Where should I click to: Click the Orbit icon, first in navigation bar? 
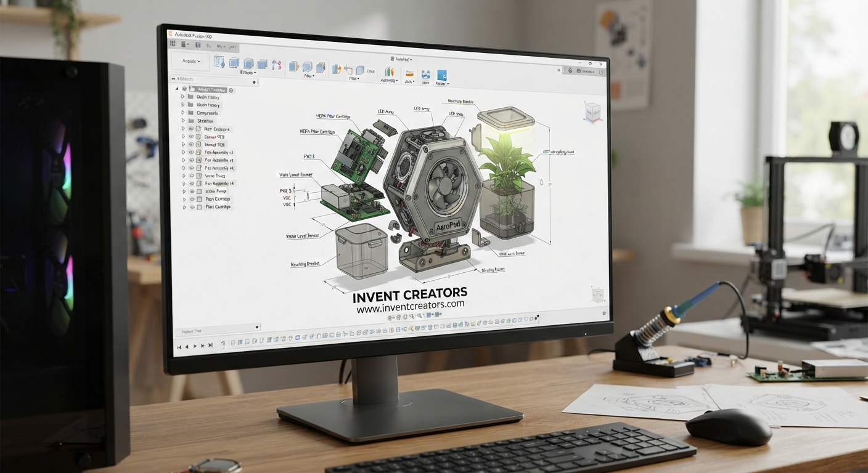(x=390, y=318)
